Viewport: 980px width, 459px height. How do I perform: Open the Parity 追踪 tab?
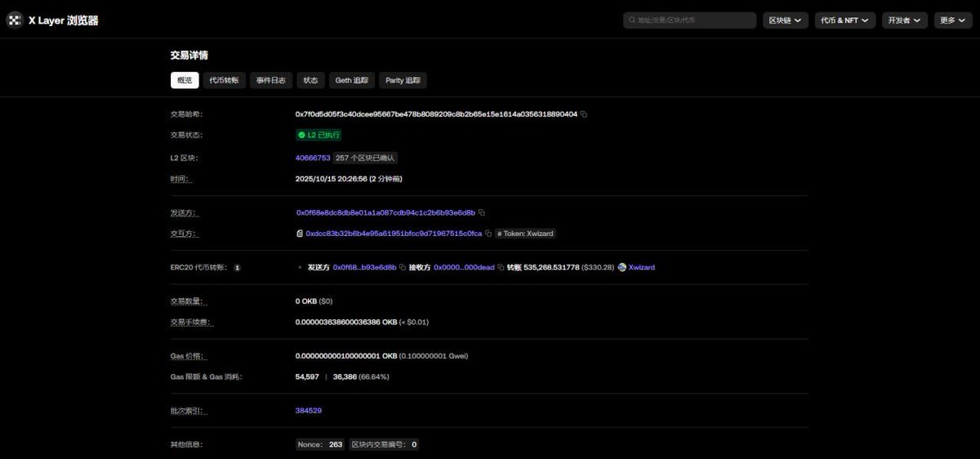pos(403,80)
